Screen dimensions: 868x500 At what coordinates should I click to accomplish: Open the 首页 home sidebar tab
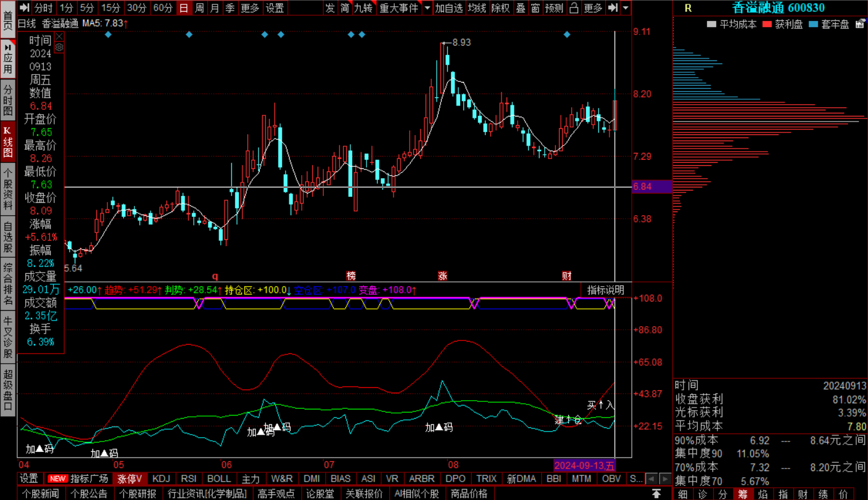coord(8,20)
